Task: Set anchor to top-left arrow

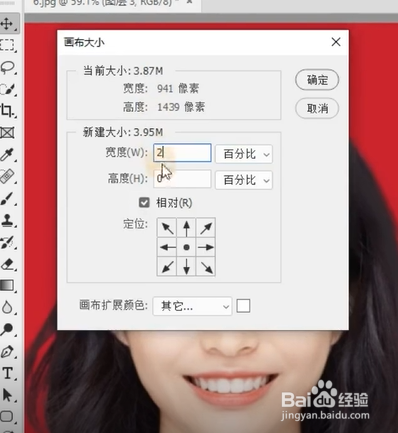Action: point(167,228)
